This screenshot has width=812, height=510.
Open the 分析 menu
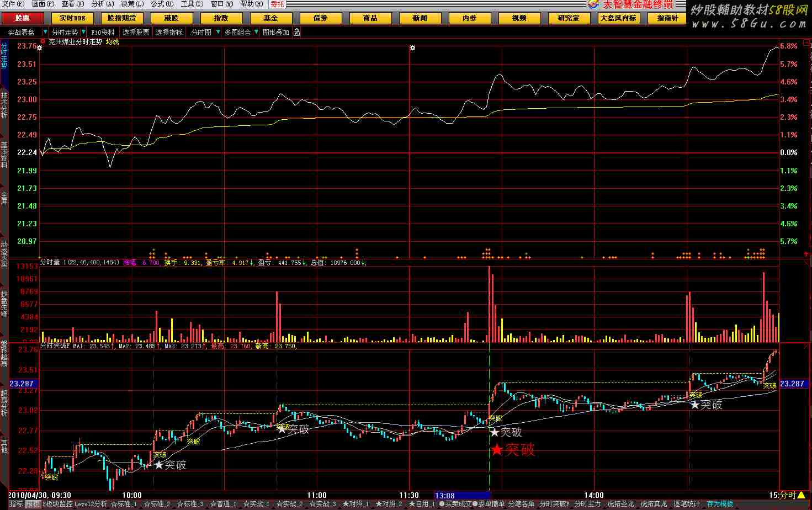[102, 4]
